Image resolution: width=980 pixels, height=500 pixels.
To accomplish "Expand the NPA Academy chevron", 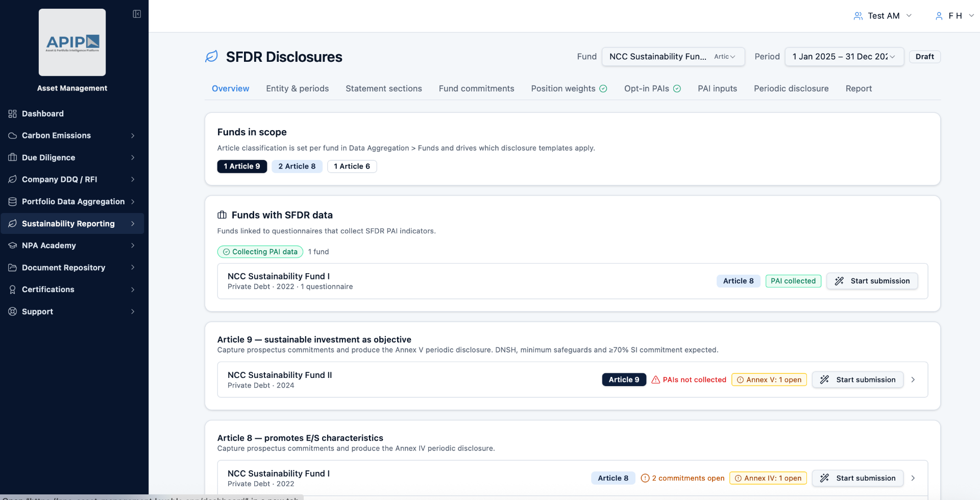I will point(133,245).
